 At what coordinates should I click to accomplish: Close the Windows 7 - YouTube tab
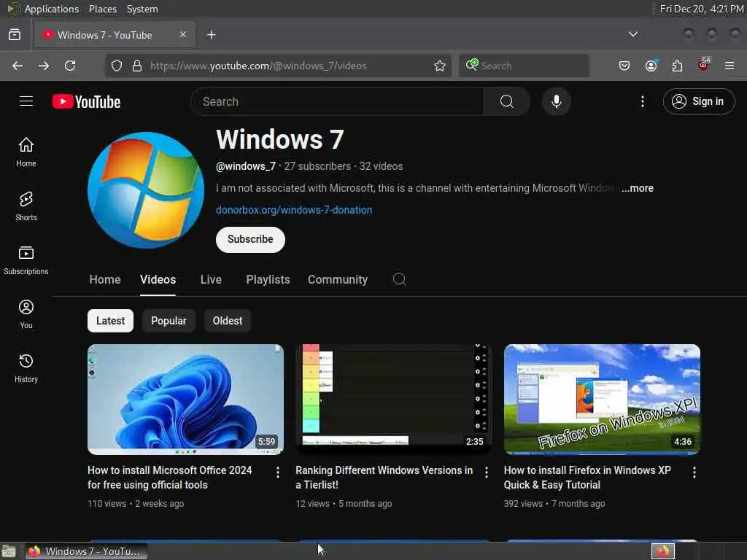coord(183,34)
